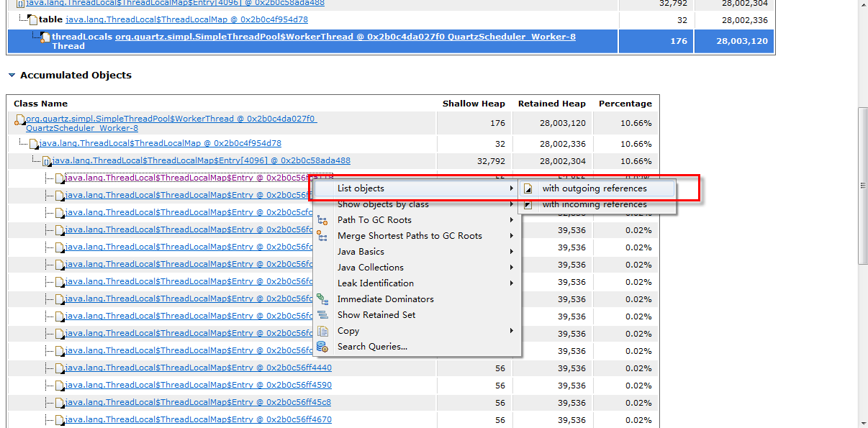This screenshot has width=868, height=428.
Task: Choose Show objects by class
Action: tap(383, 204)
